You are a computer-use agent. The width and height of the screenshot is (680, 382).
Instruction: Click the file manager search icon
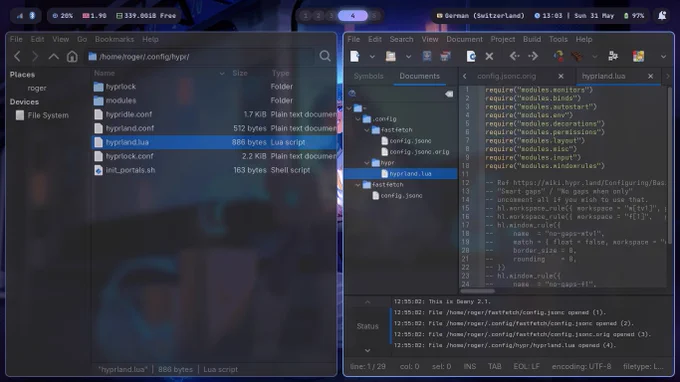(325, 56)
